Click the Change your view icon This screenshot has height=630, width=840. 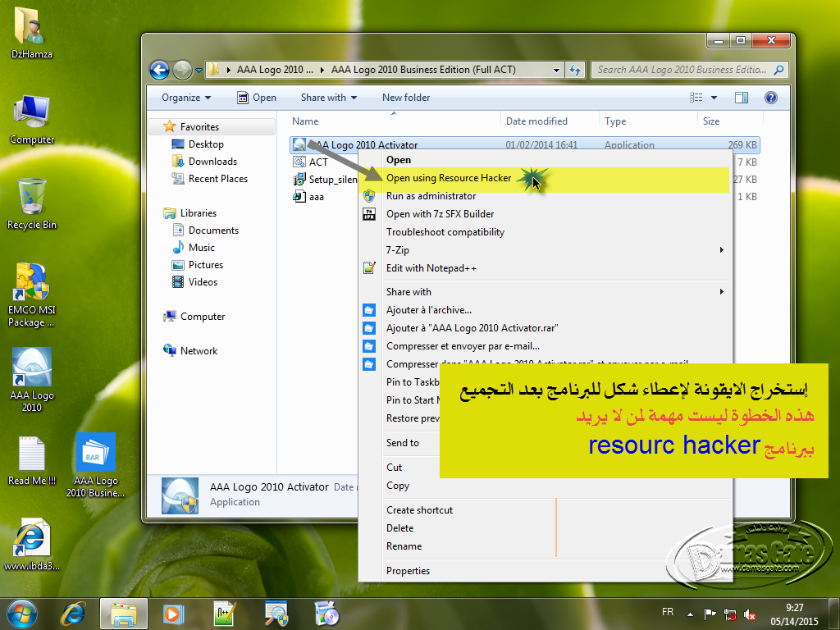[x=696, y=98]
